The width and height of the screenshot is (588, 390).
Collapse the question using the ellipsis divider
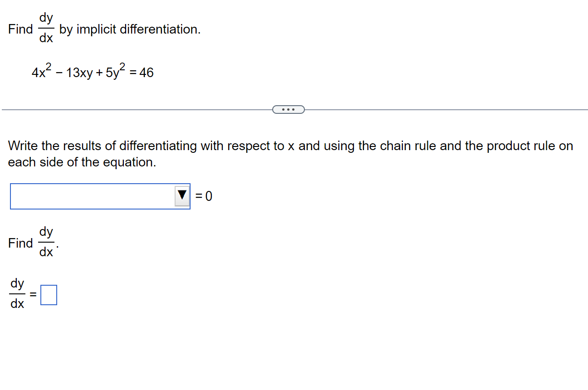(x=289, y=109)
